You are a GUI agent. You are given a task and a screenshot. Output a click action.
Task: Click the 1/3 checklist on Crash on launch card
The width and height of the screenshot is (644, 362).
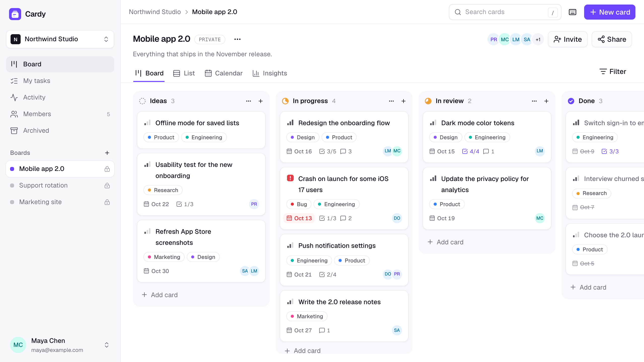[x=328, y=218]
